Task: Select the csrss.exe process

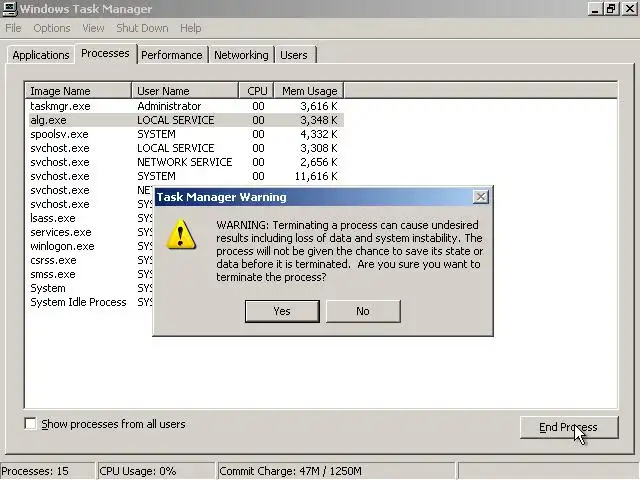Action: coord(53,260)
